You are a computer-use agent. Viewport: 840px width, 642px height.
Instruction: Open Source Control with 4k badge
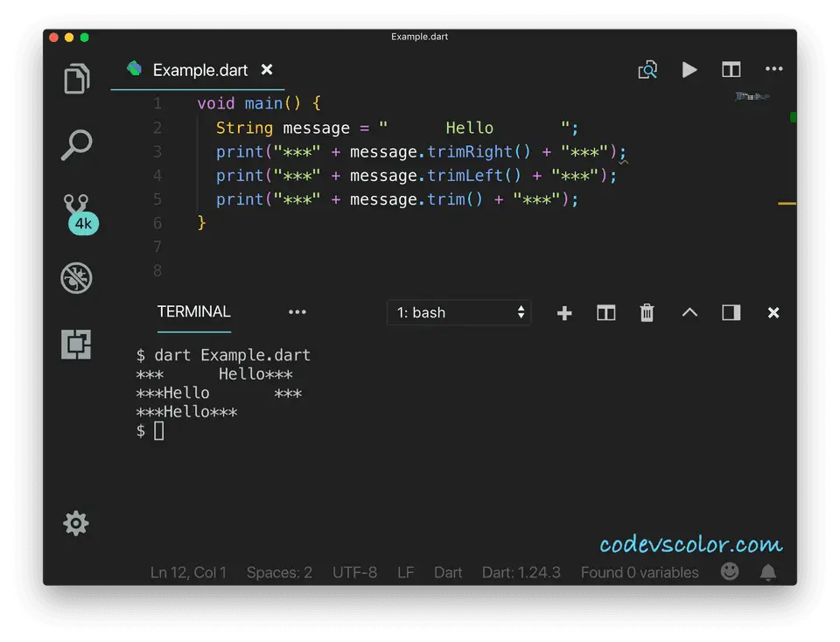click(80, 213)
